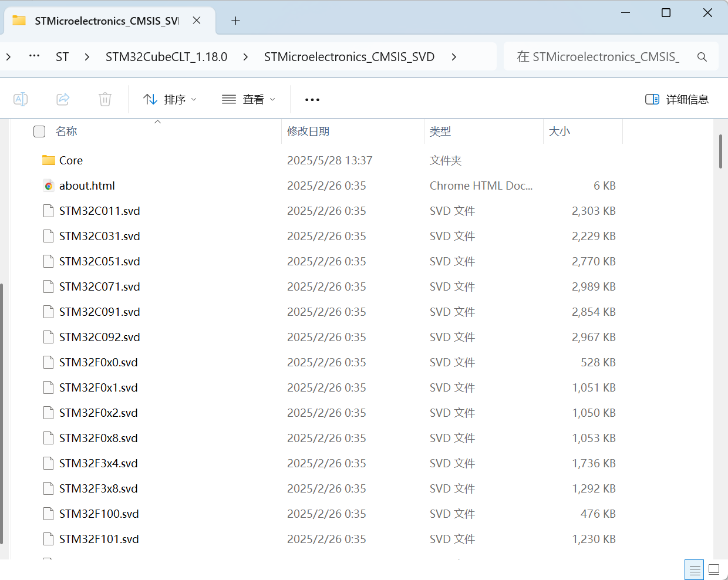
Task: Add a new tab with plus button
Action: (235, 21)
